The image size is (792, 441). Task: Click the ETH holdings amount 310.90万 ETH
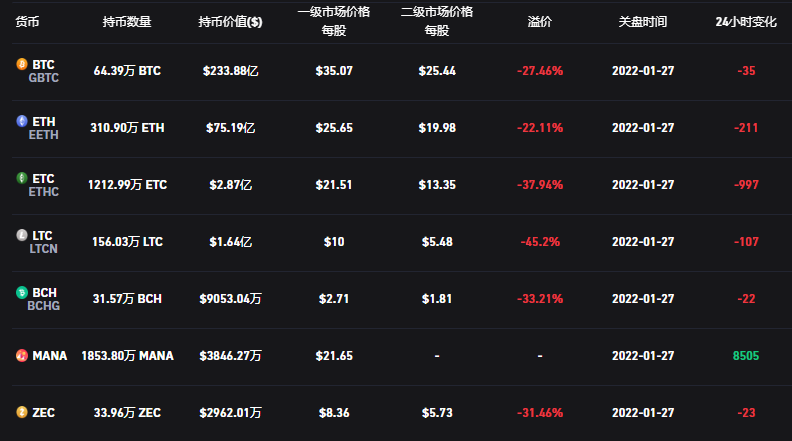tap(127, 128)
